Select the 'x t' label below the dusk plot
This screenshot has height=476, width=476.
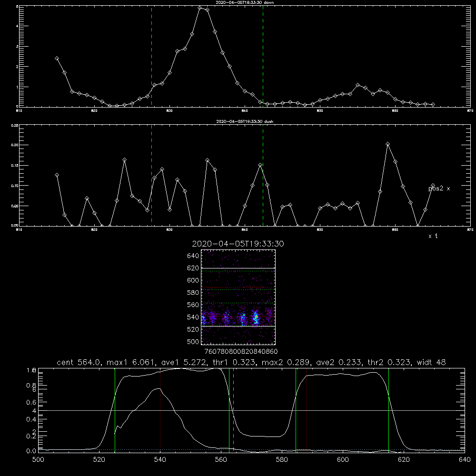pyautogui.click(x=433, y=236)
